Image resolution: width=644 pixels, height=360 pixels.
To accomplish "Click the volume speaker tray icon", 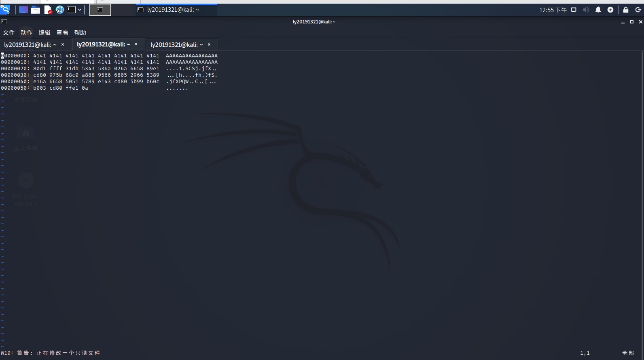I will tap(586, 10).
